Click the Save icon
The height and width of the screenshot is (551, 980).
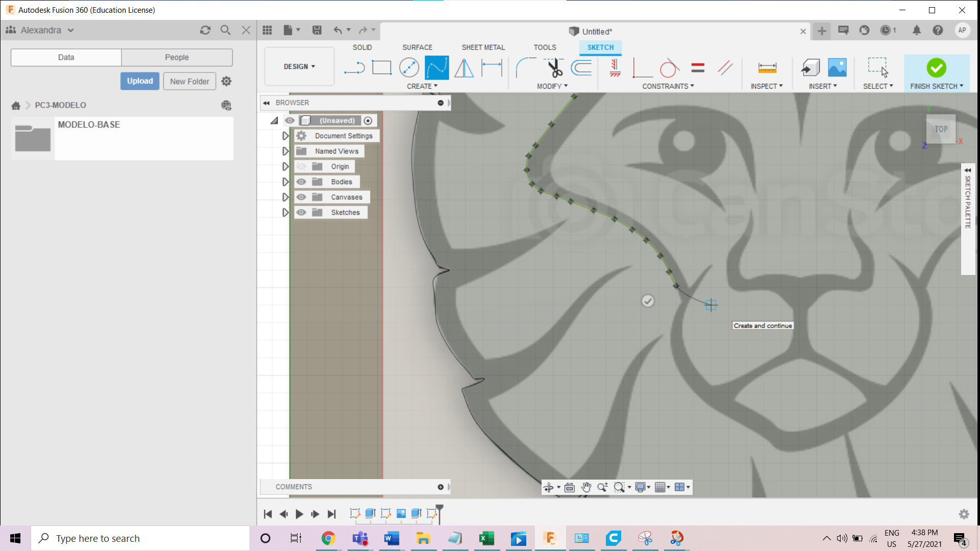click(317, 30)
